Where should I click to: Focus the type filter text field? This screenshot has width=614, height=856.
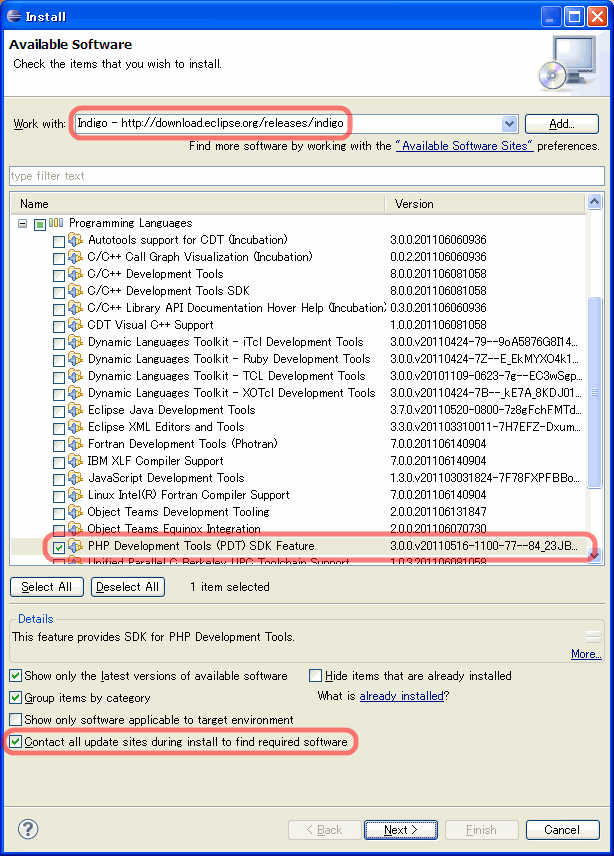pos(307,176)
